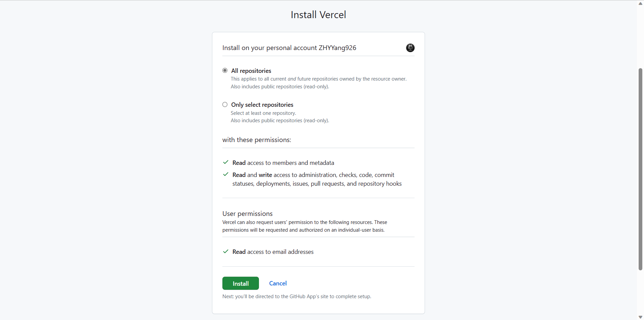Click checkmark beside email addresses permission
Screen dimensions: 644x320
(x=226, y=252)
